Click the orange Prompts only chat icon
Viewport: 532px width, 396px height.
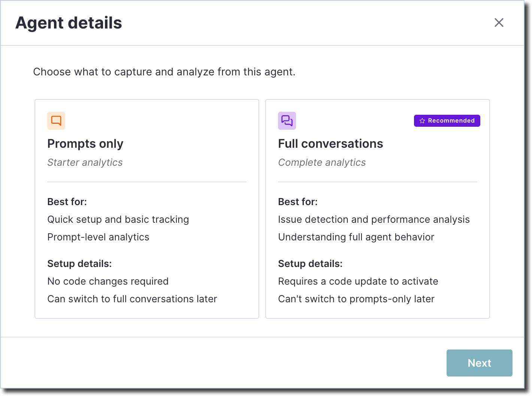point(56,121)
